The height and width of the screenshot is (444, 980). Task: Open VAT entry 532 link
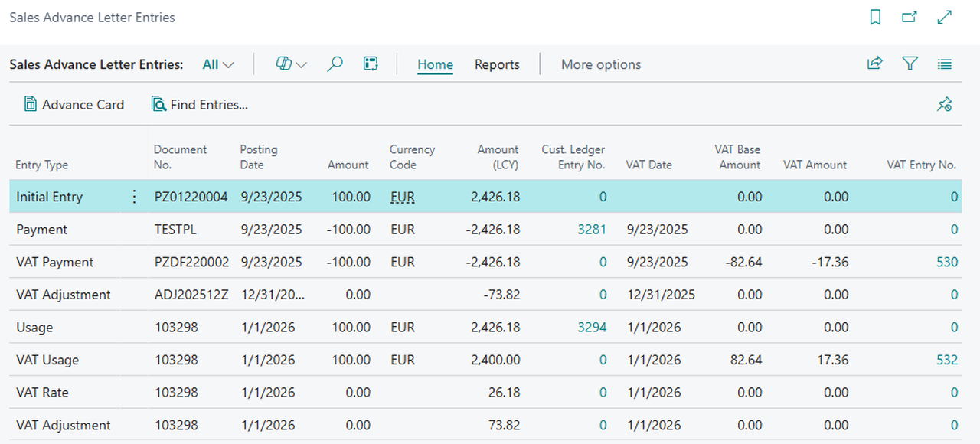point(947,360)
